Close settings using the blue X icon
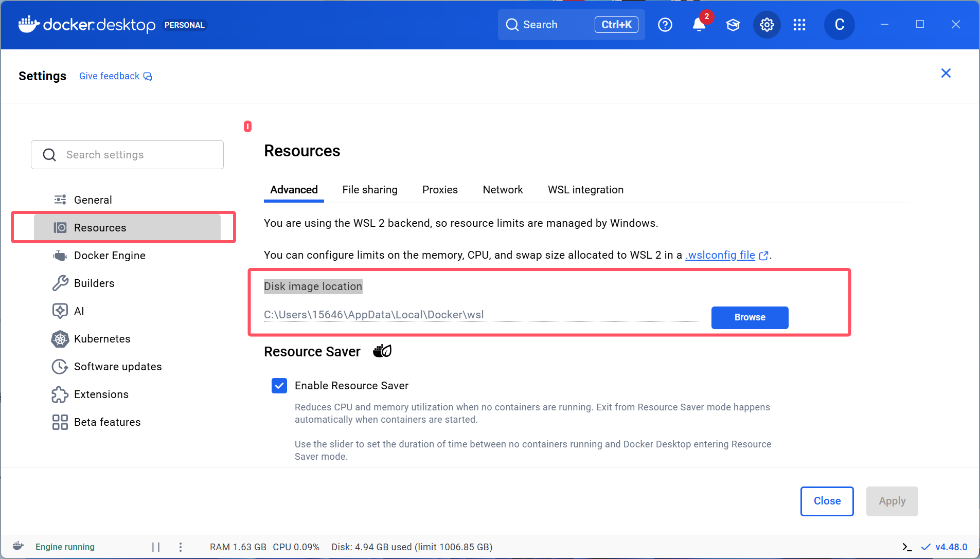Screen dimensions: 980x559 (946, 74)
